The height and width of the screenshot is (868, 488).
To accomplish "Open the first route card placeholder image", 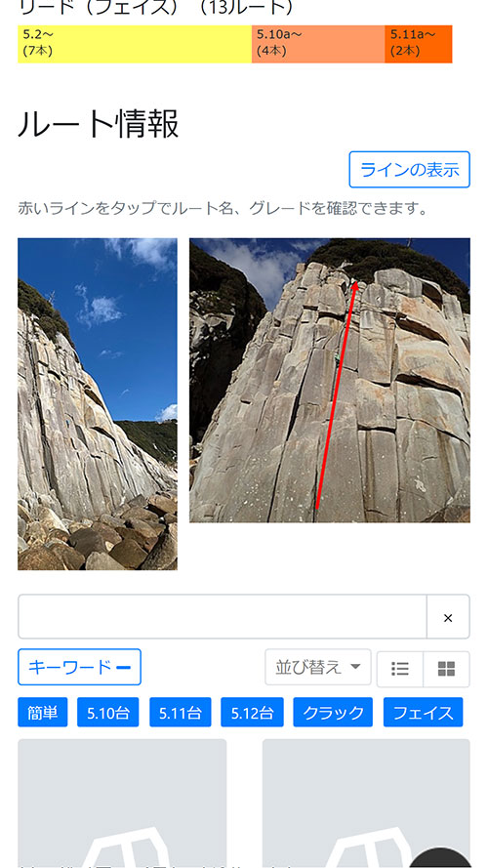I will point(122,804).
